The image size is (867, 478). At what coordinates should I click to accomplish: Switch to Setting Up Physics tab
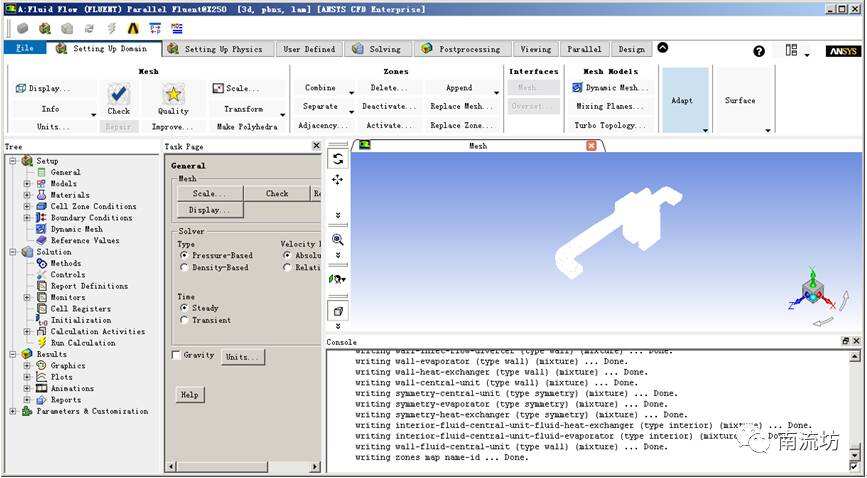tap(219, 49)
